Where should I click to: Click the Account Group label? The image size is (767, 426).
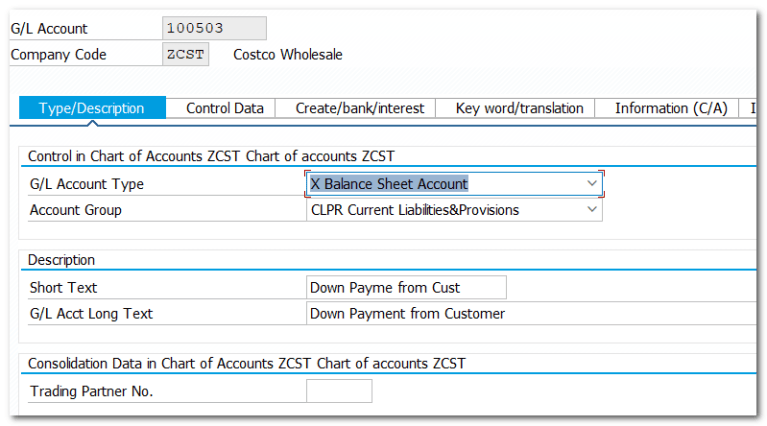pyautogui.click(x=76, y=210)
